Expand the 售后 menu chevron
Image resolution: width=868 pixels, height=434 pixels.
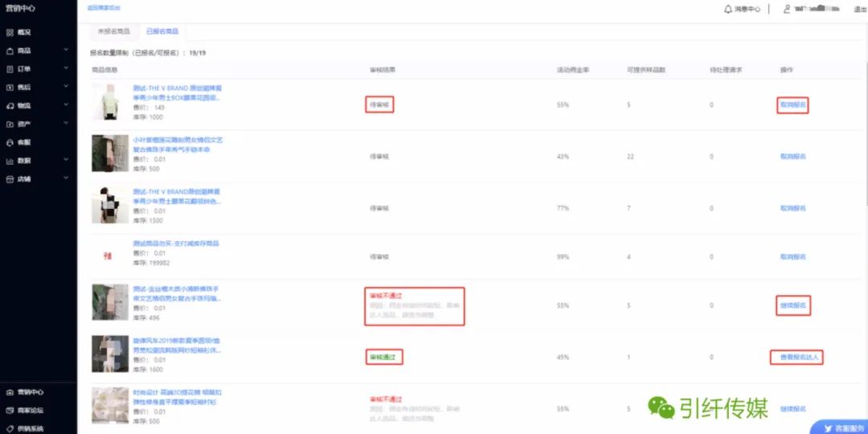coord(66,87)
